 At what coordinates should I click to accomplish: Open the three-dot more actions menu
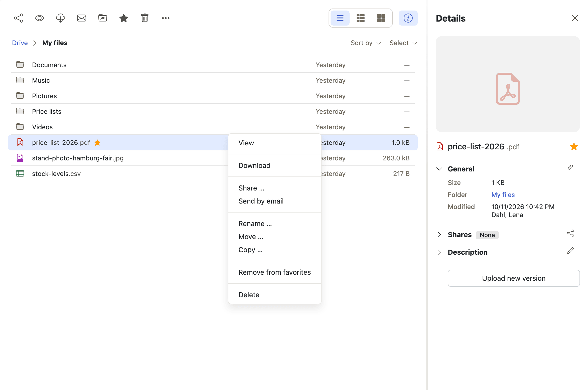[x=166, y=18]
